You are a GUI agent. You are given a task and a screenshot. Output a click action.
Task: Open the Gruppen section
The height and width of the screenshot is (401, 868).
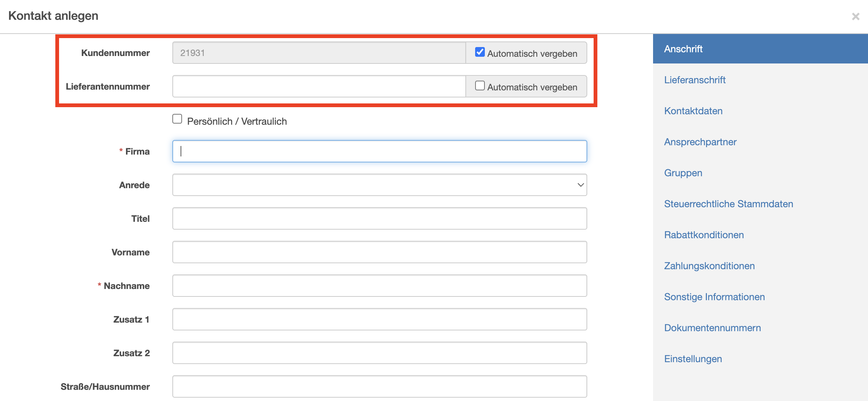683,173
